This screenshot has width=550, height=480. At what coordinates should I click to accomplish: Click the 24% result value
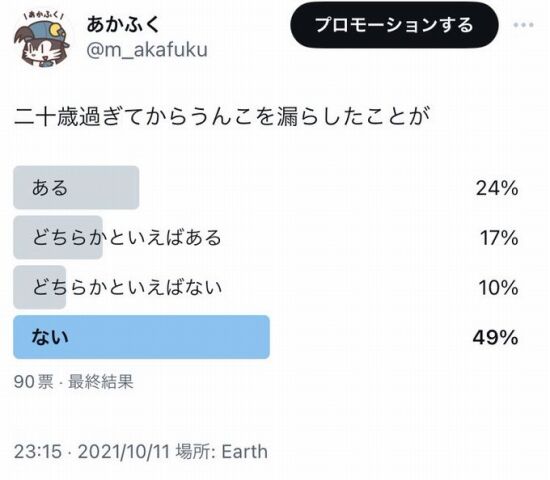tap(497, 188)
